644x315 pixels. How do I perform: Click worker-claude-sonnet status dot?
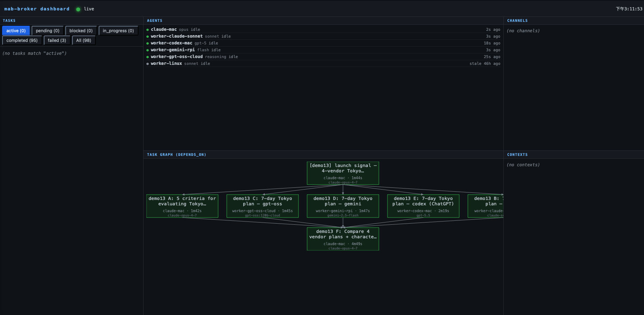click(147, 37)
